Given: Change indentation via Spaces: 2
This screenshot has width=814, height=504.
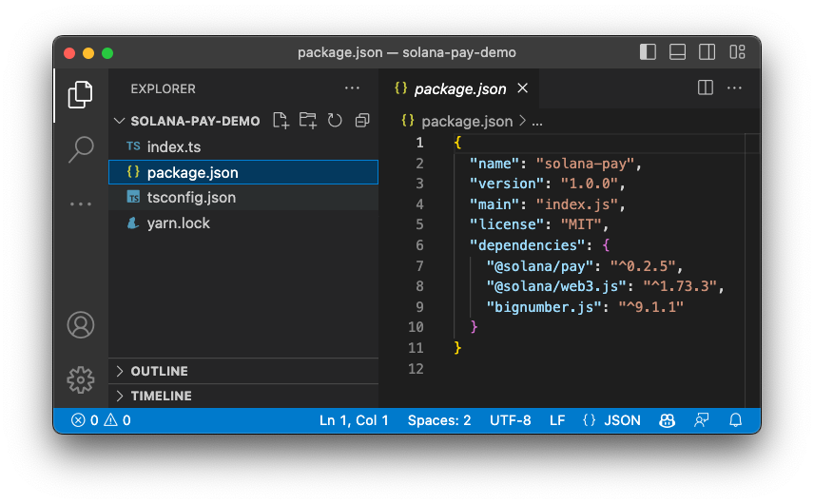Looking at the screenshot, I should coord(439,420).
